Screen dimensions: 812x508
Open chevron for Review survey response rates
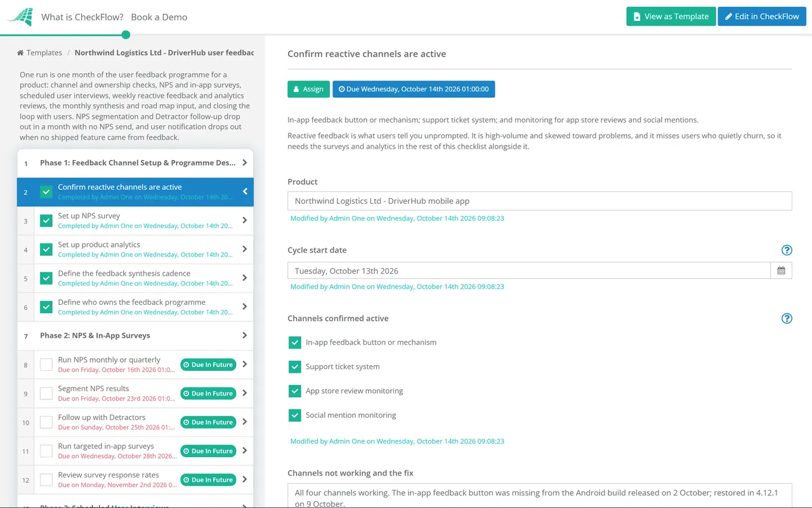pyautogui.click(x=245, y=479)
